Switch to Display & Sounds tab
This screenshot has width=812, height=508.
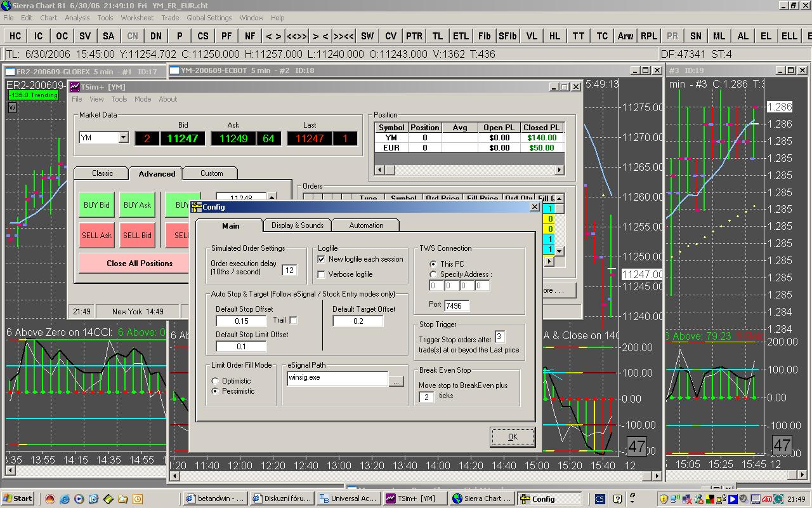(x=298, y=225)
